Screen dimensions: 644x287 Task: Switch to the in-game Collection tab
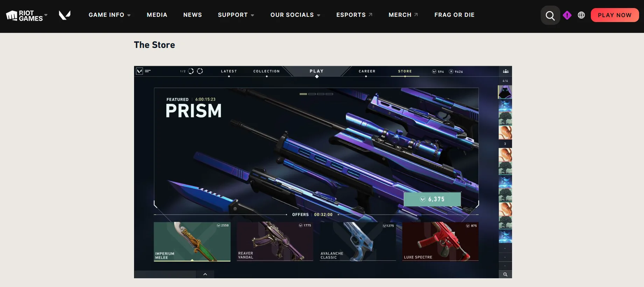pyautogui.click(x=267, y=71)
